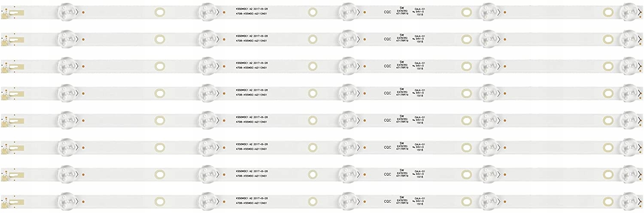The image size is (644, 213).
Task: Click the K550WDC1 A2 date label on the top strip
Action: point(252,9)
